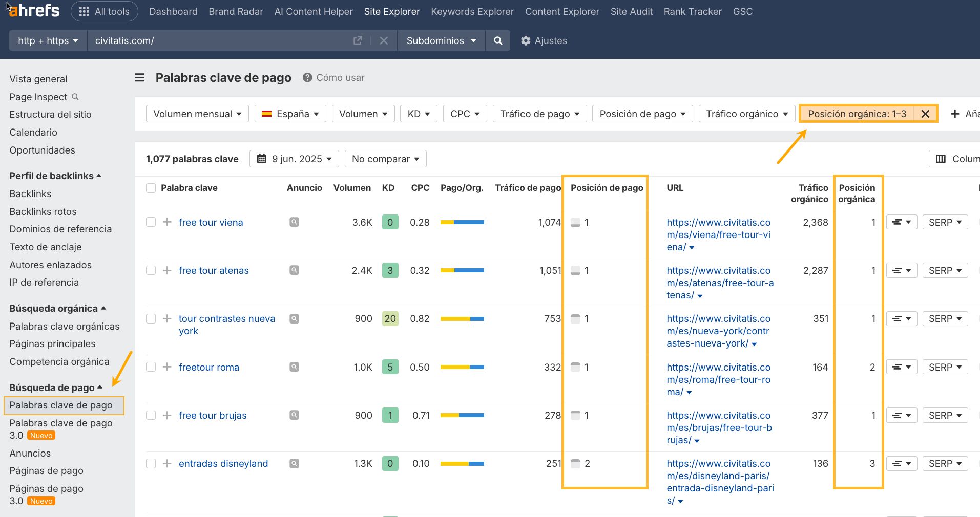Open URL in new tab icon
Image resolution: width=980 pixels, height=517 pixels.
(358, 40)
